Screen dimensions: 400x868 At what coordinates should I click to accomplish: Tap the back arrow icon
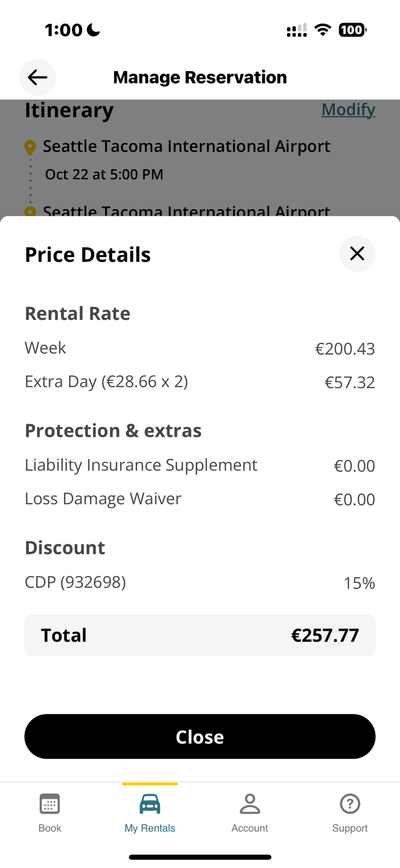(37, 77)
